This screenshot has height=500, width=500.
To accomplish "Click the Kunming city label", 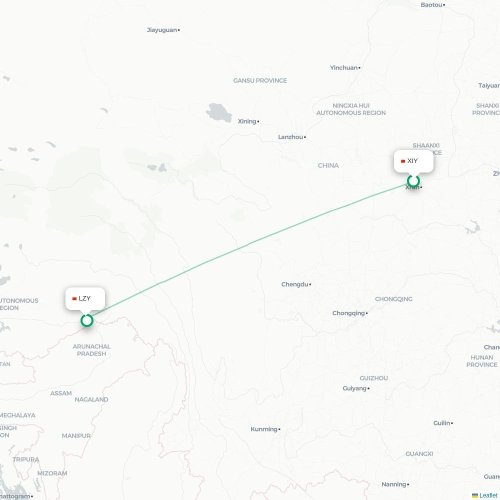I will pos(265,429).
